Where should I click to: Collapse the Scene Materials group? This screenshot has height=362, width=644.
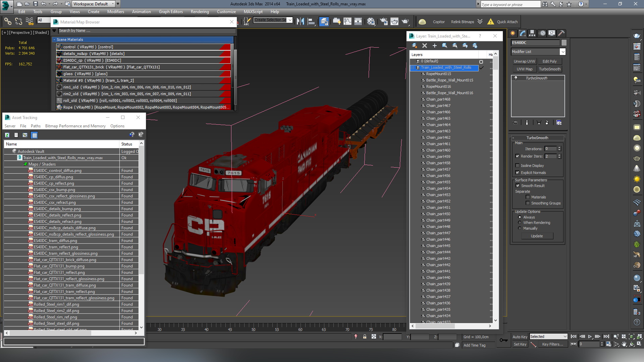point(54,40)
